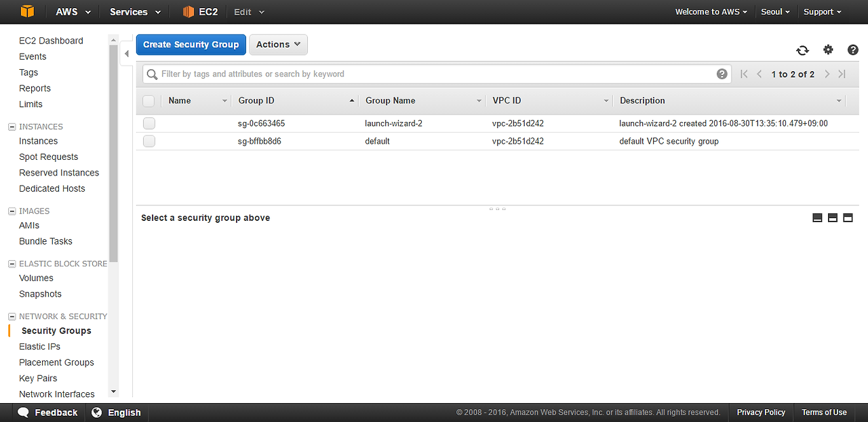This screenshot has height=422, width=868.
Task: Minimize the details pane layout icon
Action: (817, 218)
